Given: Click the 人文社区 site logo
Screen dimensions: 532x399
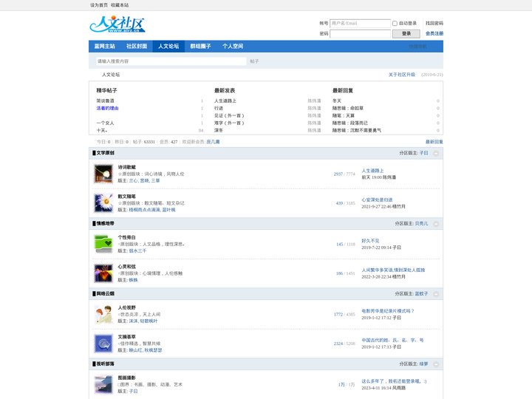Looking at the screenshot, I should tap(117, 24).
